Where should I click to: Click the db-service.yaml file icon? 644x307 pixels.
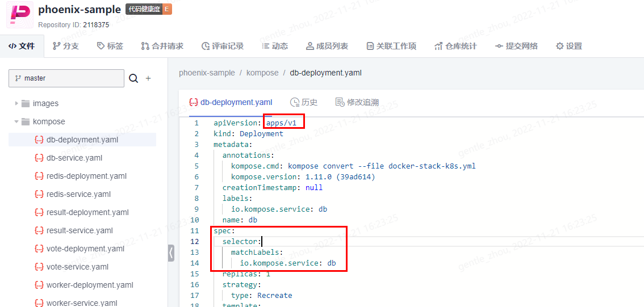(39, 158)
